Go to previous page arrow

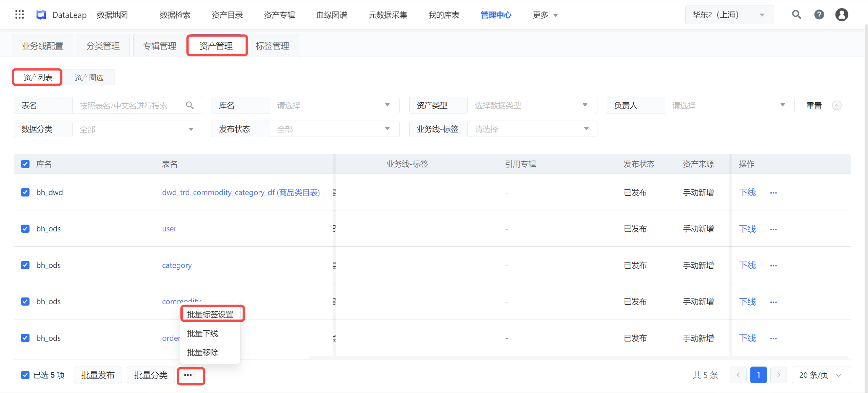click(738, 375)
